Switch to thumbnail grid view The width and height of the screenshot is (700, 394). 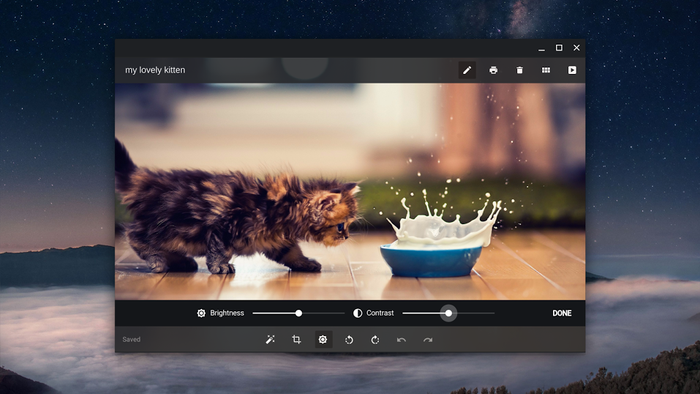(546, 70)
